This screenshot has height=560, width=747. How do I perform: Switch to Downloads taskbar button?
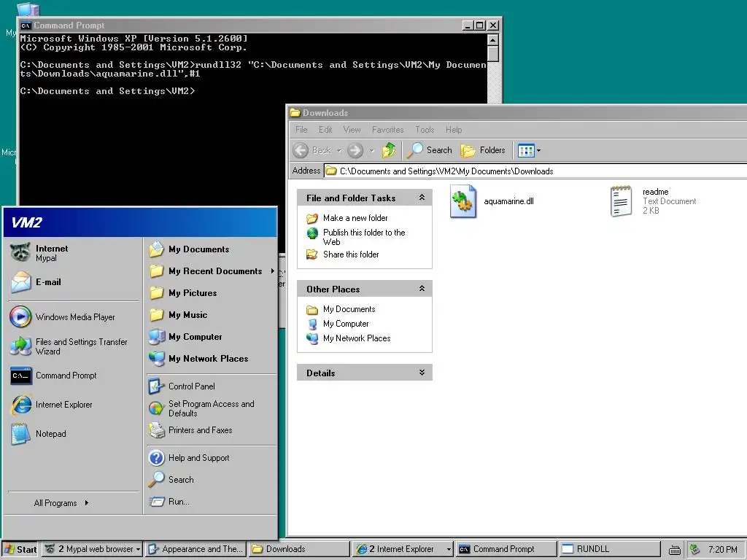click(300, 549)
